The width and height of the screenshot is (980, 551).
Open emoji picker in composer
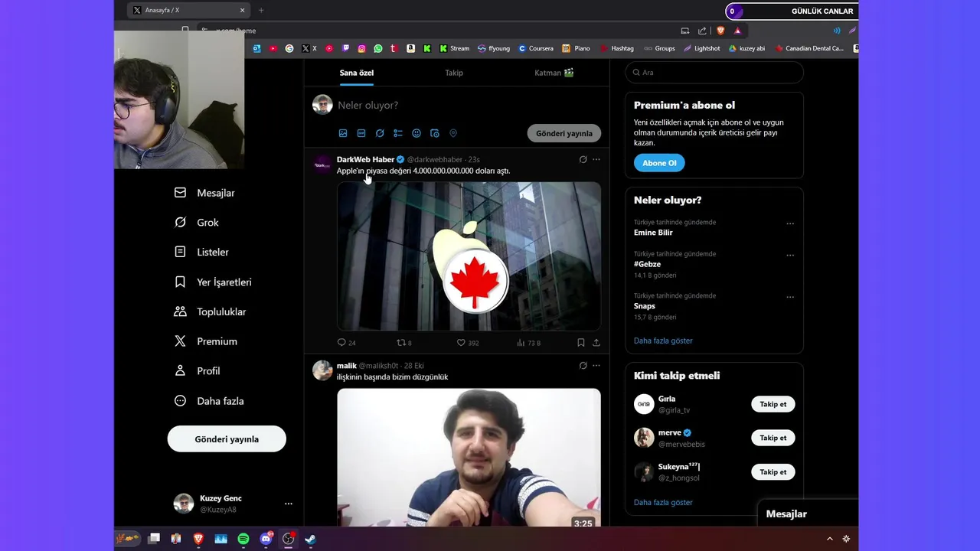click(416, 133)
